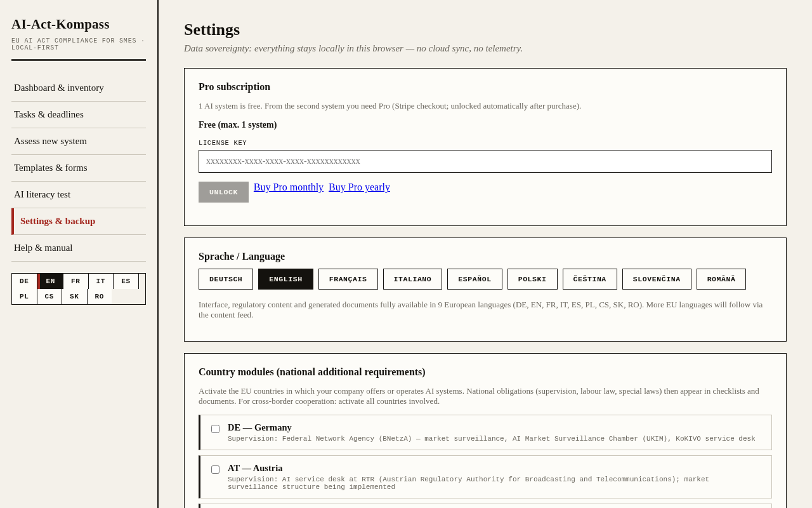
Task: Go to Tasks & deadlines
Action: [79, 114]
